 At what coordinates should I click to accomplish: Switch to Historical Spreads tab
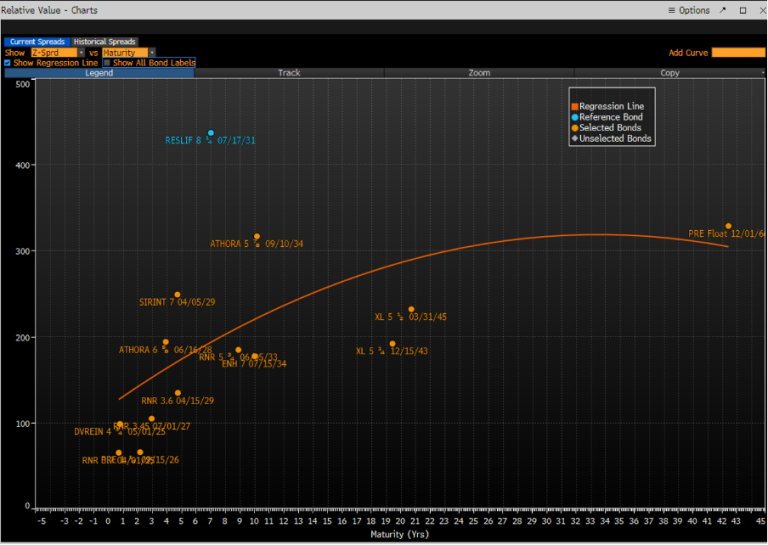104,42
